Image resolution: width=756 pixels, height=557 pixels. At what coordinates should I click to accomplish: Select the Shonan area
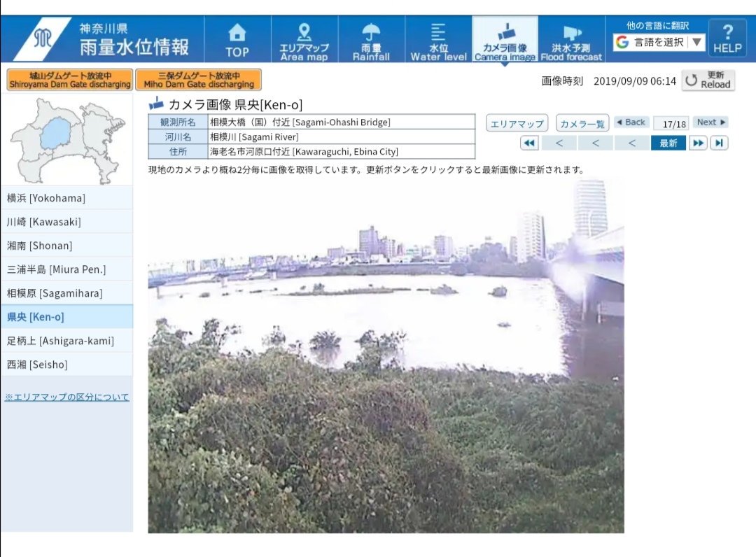click(x=67, y=245)
